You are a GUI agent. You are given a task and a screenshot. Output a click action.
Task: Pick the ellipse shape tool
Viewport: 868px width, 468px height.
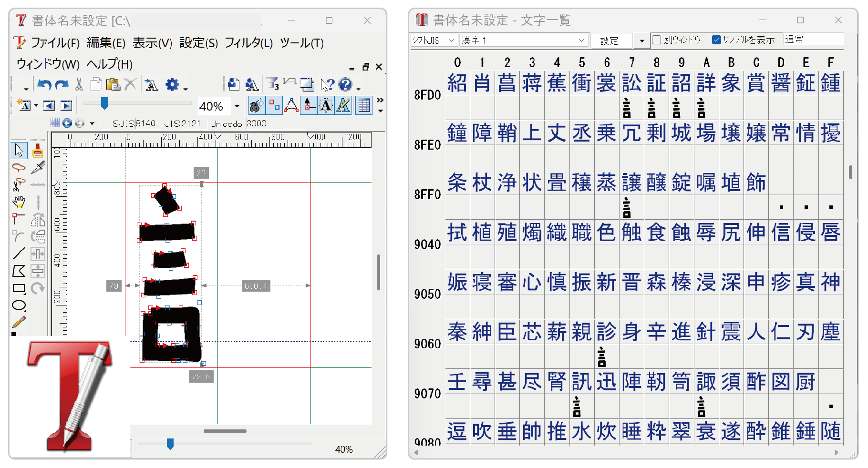pos(19,305)
